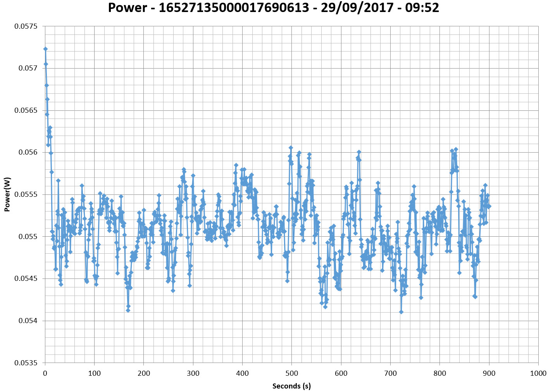Click the 0.0535 label at the axis bottom

point(26,363)
